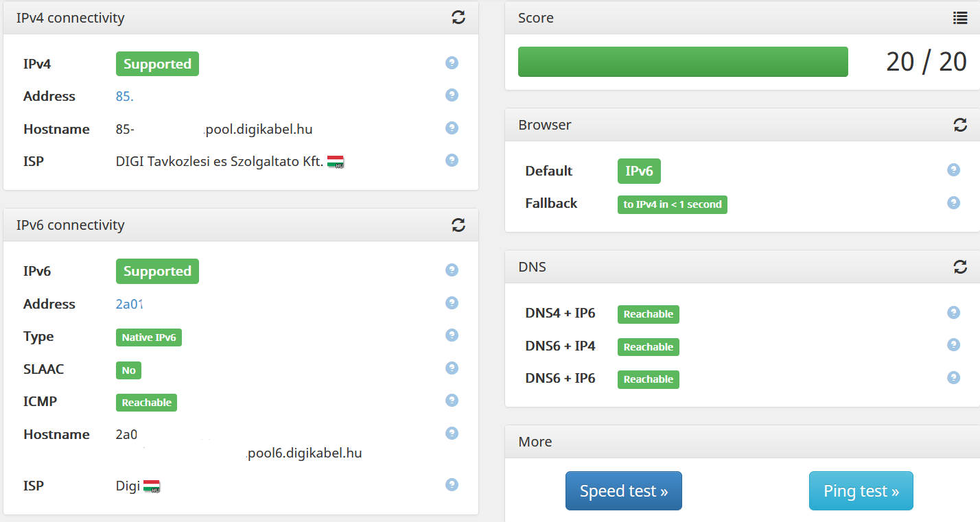Refresh the IPv4 connectivity panel
The width and height of the screenshot is (980, 522).
click(458, 18)
